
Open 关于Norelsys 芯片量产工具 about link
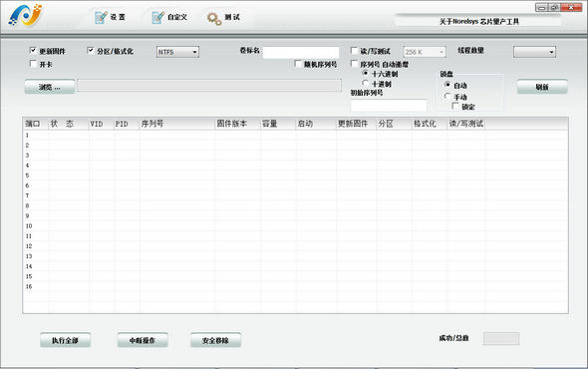click(x=479, y=21)
